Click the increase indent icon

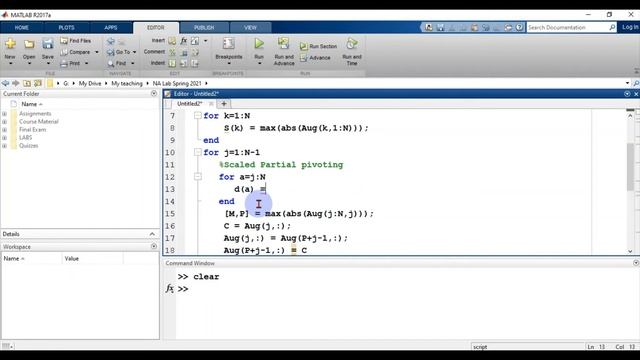tap(184, 63)
